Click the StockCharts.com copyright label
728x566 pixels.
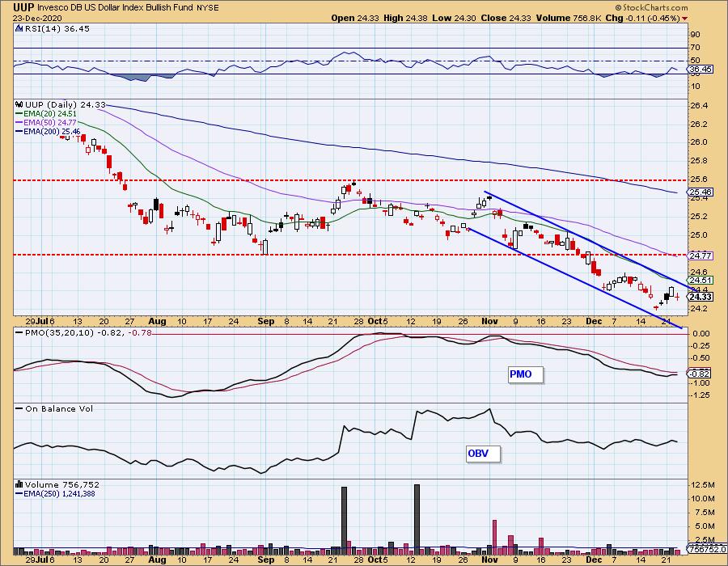(651, 7)
